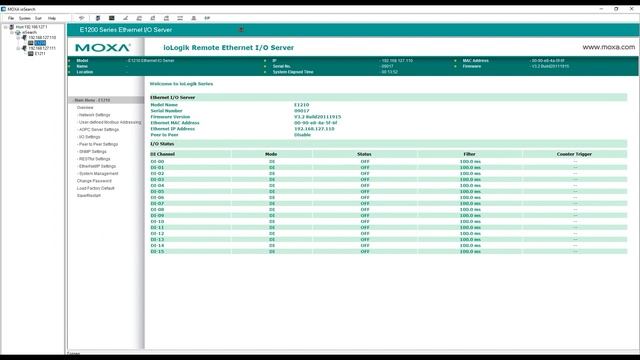Viewport: 640px width, 360px height.
Task: Click the DI Channel column header
Action: coord(162,154)
